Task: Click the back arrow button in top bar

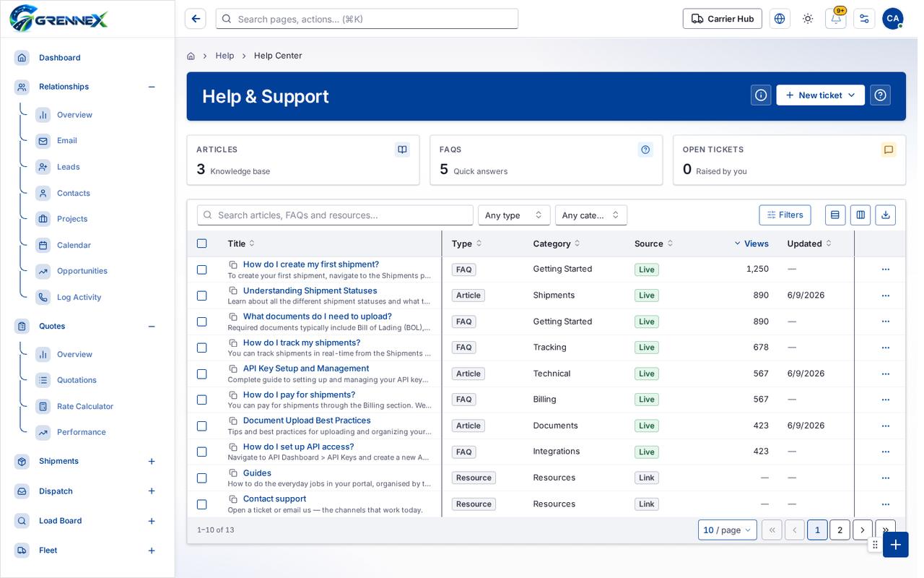Action: point(196,19)
